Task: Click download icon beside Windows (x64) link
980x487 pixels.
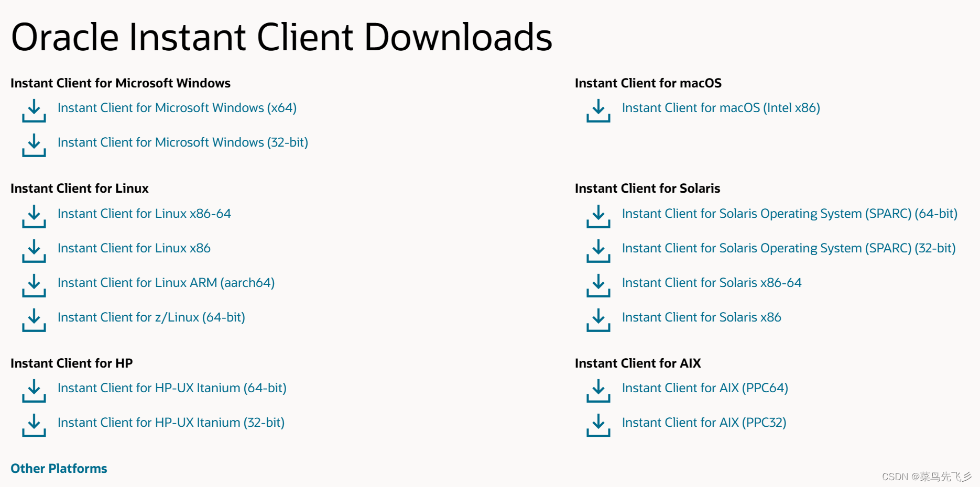Action: (34, 110)
